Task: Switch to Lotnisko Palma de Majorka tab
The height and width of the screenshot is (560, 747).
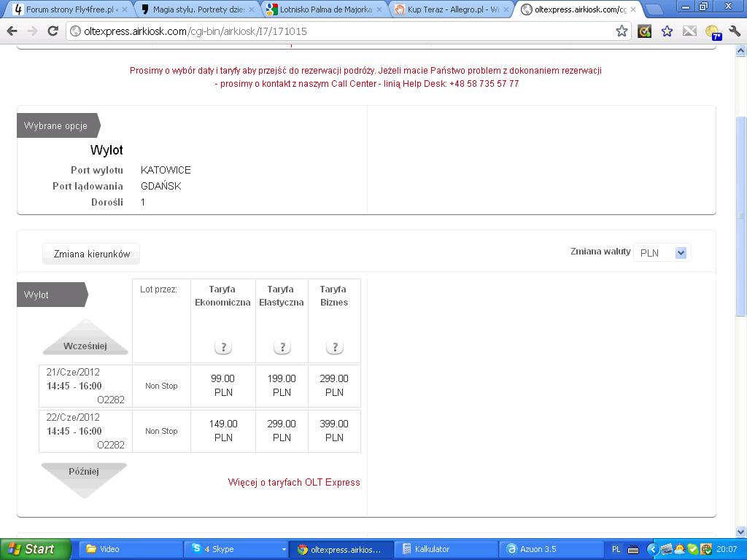Action: (x=326, y=9)
